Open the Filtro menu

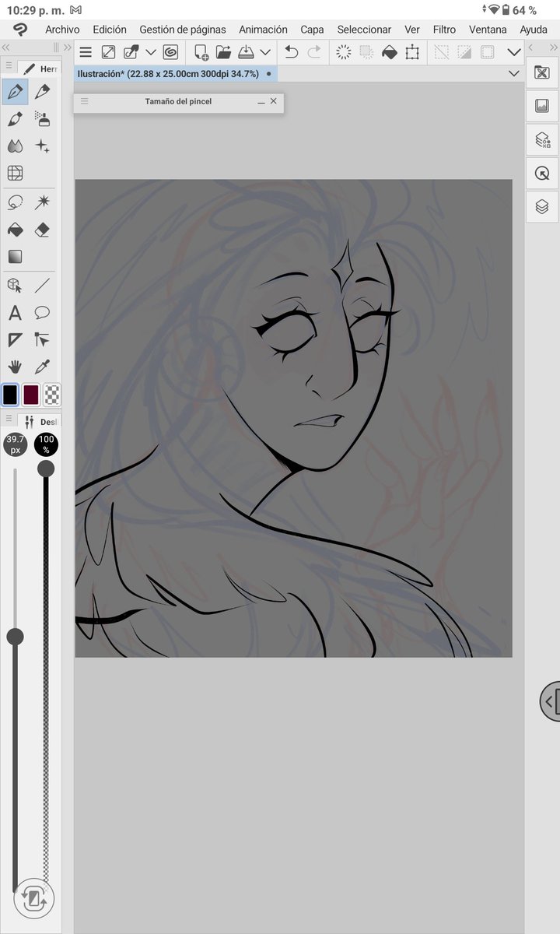pyautogui.click(x=444, y=30)
